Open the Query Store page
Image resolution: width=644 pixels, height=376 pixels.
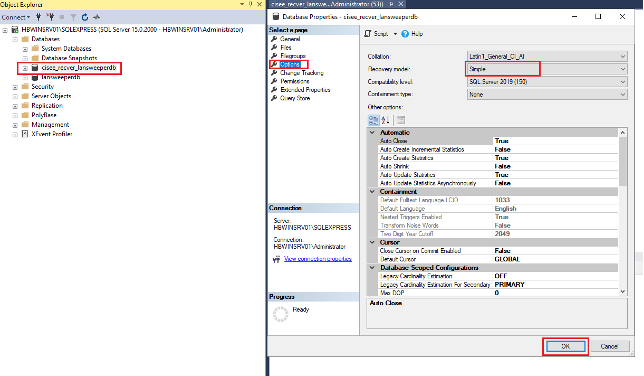click(x=295, y=98)
